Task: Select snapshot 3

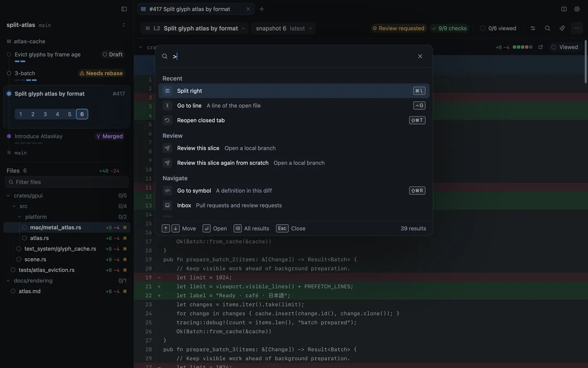Action: tap(45, 114)
